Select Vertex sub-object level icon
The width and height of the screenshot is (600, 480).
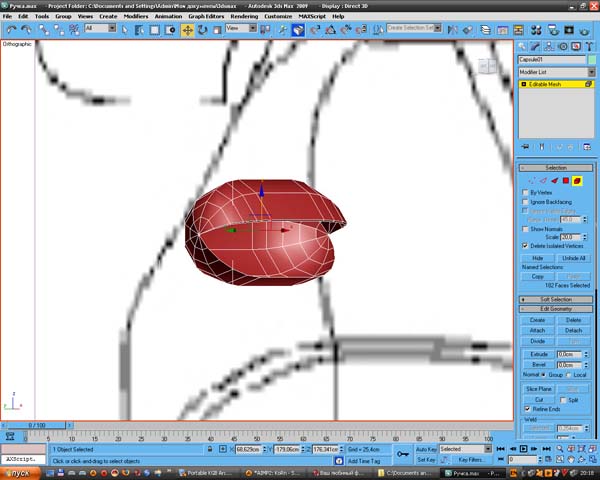[531, 181]
